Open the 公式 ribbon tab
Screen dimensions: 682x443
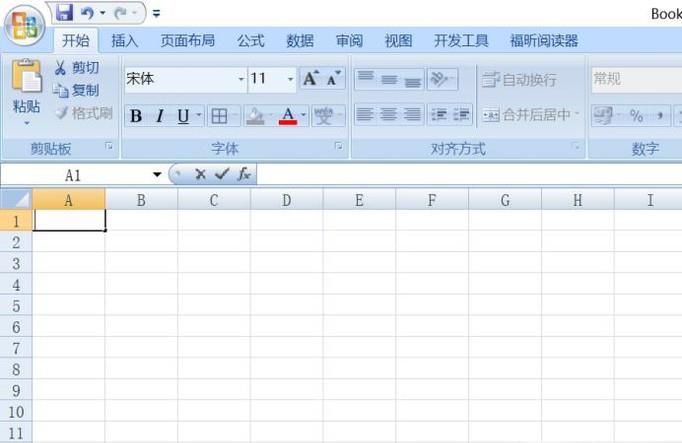pos(251,41)
